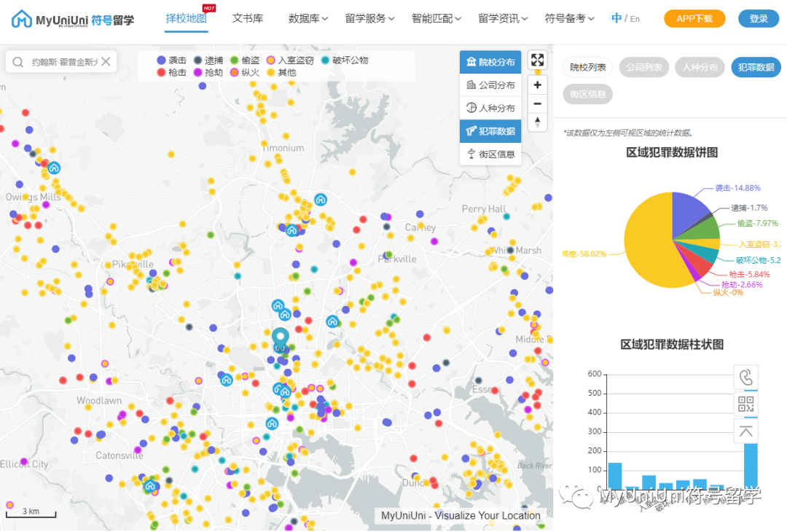Expand the 留学服务 dropdown menu

(369, 18)
